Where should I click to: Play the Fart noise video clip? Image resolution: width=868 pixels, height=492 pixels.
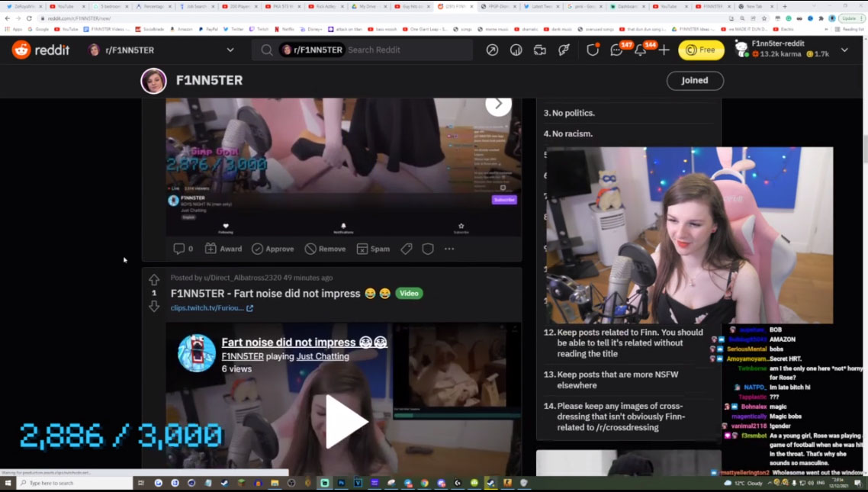tap(346, 422)
